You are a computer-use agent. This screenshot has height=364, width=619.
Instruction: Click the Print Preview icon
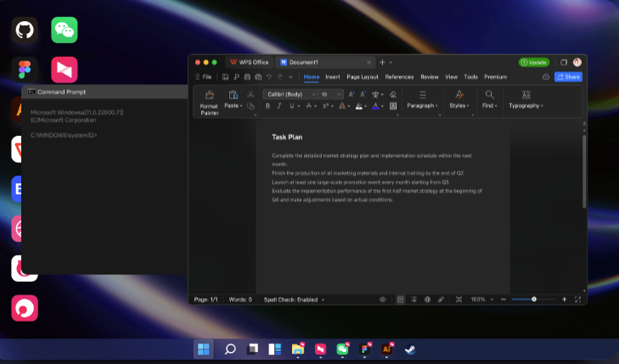pos(258,77)
